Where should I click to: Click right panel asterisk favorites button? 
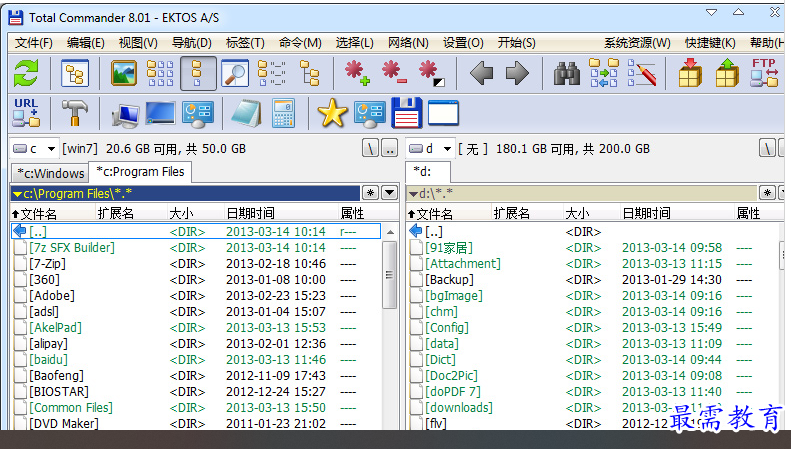pos(767,193)
